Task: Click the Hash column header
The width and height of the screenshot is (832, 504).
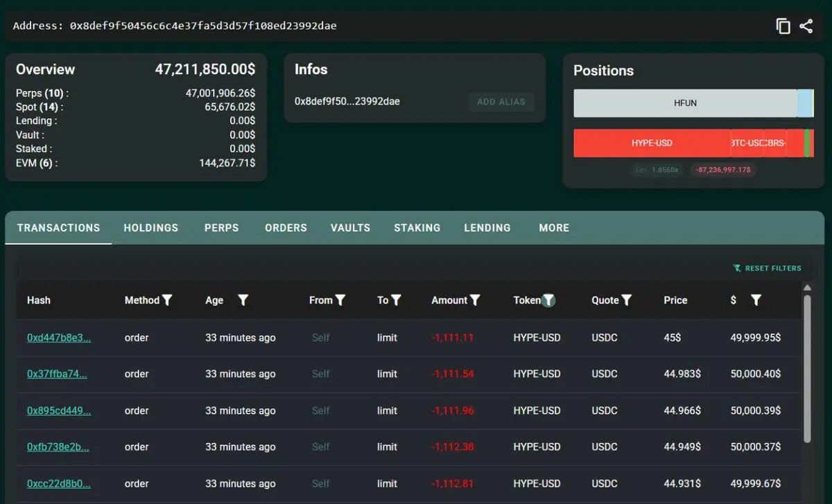Action: pos(39,300)
